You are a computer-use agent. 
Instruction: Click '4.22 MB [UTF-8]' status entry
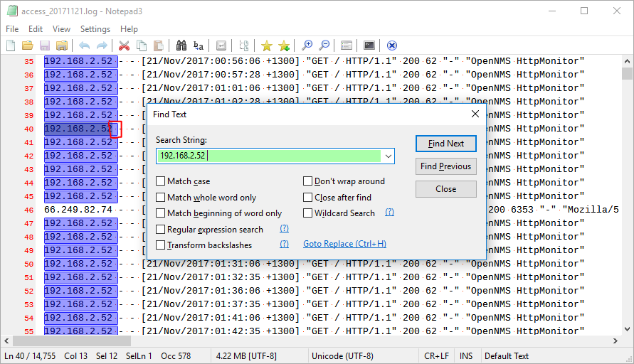[x=246, y=356]
